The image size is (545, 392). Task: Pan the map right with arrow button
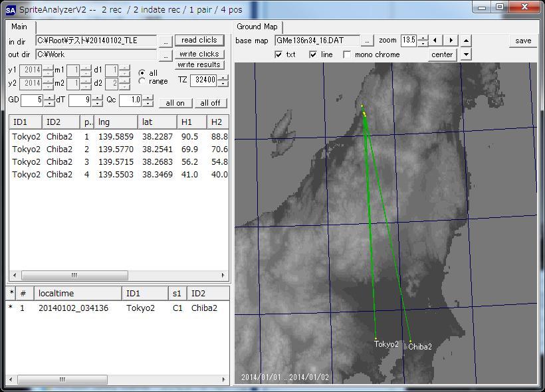[x=451, y=41]
